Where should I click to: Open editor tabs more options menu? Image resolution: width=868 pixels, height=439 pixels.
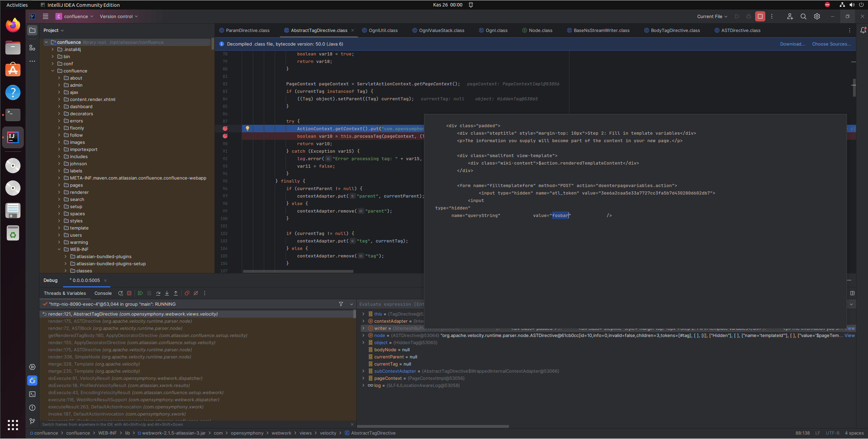(x=850, y=30)
